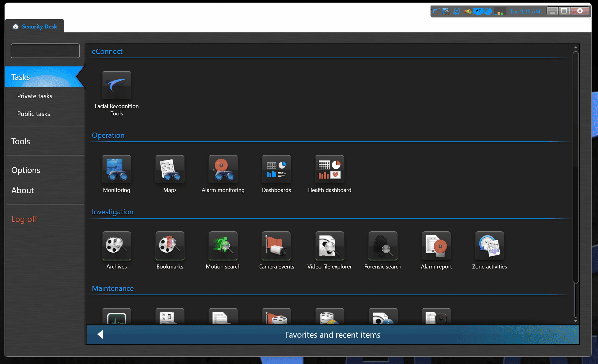Open Video file explorer task
The image size is (598, 364).
point(330,246)
